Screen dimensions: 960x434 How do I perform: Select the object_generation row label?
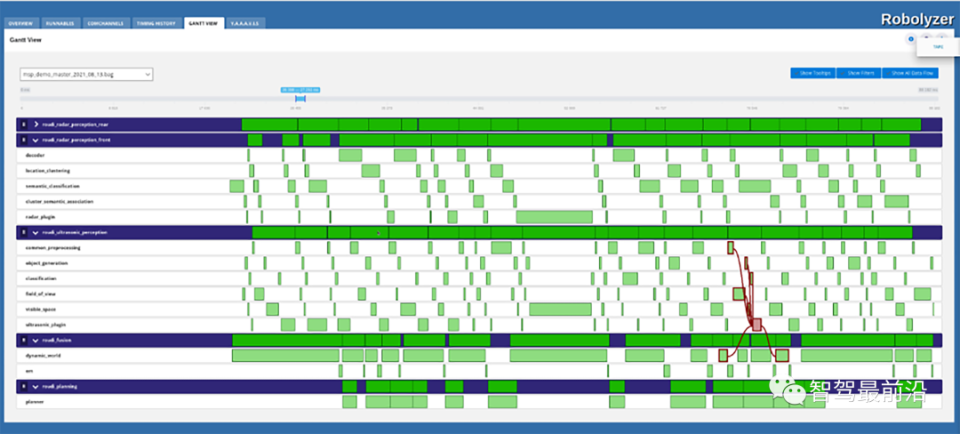point(47,263)
